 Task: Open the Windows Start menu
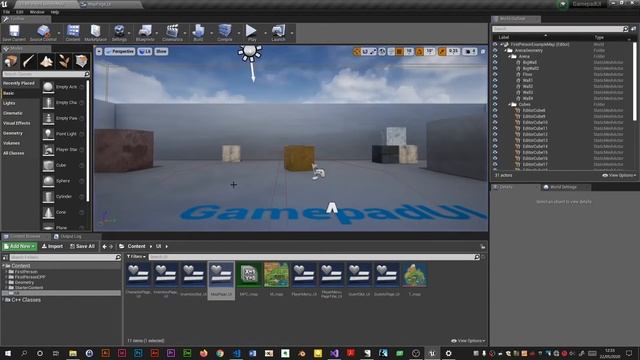click(8, 353)
